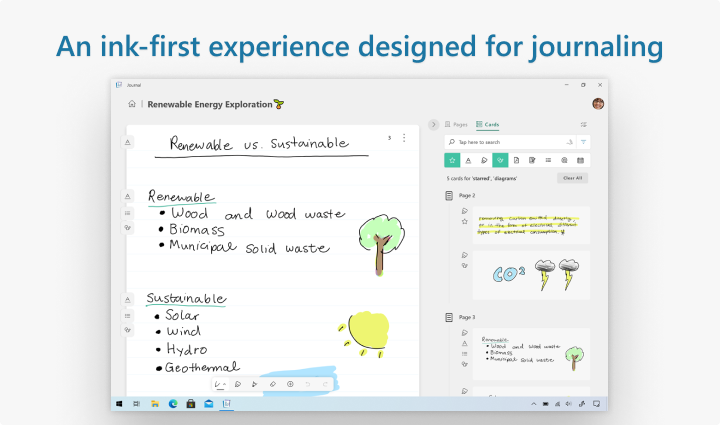
Task: Toggle the blue filter funnel button
Action: (x=583, y=142)
